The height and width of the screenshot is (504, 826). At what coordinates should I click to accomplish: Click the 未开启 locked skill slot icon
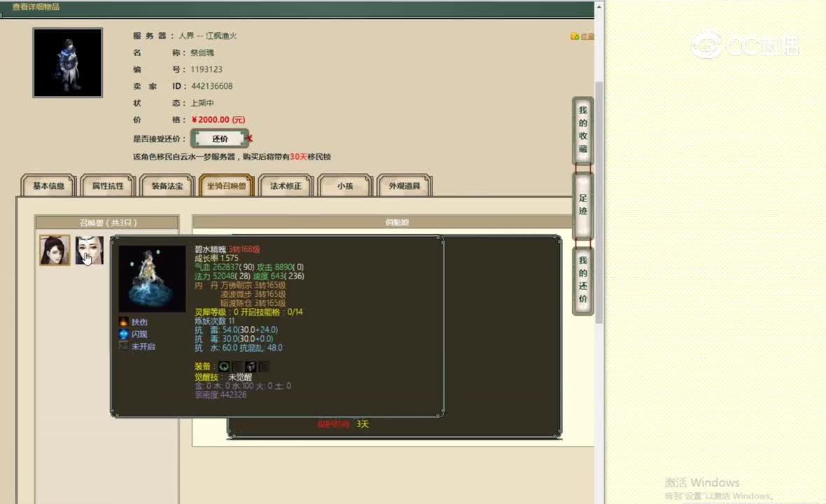124,346
